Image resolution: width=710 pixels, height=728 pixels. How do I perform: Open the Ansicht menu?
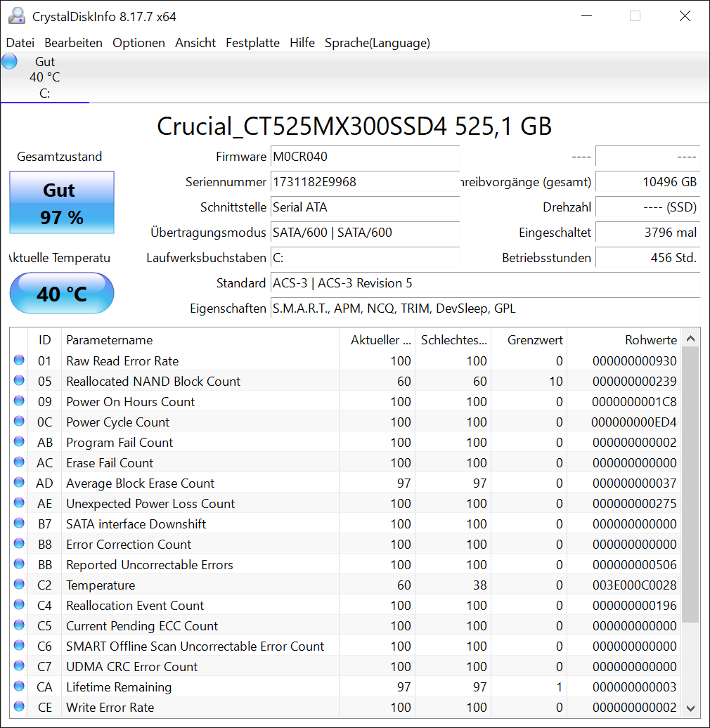(195, 43)
